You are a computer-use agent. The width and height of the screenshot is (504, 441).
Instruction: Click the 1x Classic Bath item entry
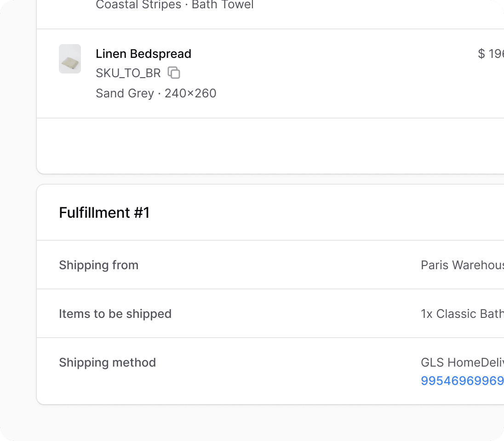(x=462, y=314)
